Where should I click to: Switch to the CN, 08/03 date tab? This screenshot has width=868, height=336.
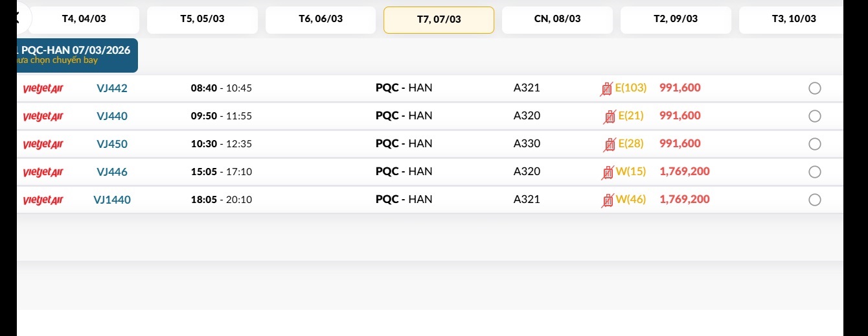[x=557, y=19]
